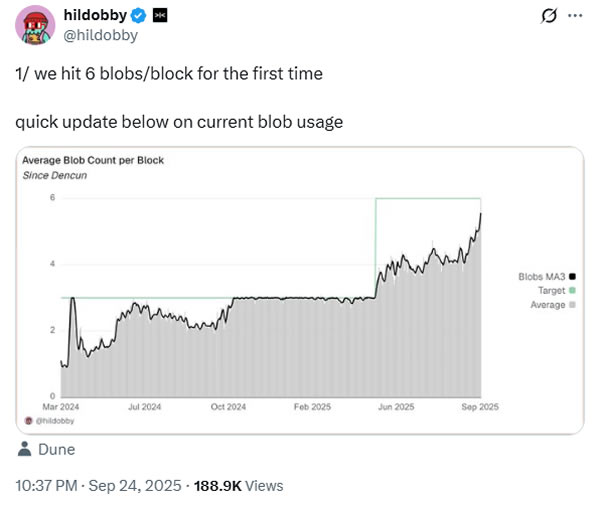Screen dimensions: 600x507
Task: Open hildobby's profile avatar
Action: (x=35, y=26)
